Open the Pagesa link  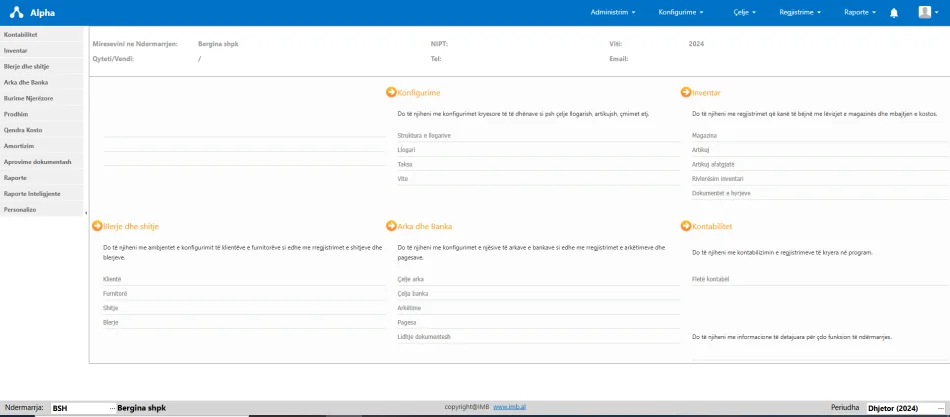pyautogui.click(x=407, y=322)
